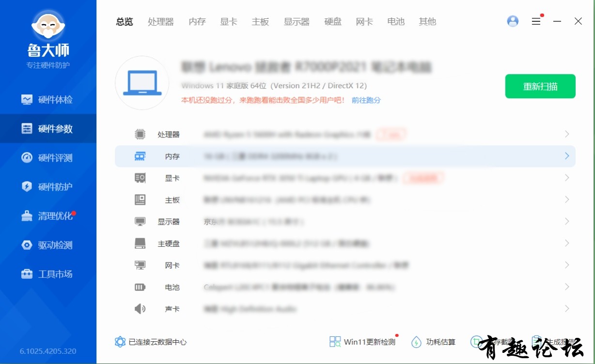Open 清理优化 in the sidebar

click(48, 216)
